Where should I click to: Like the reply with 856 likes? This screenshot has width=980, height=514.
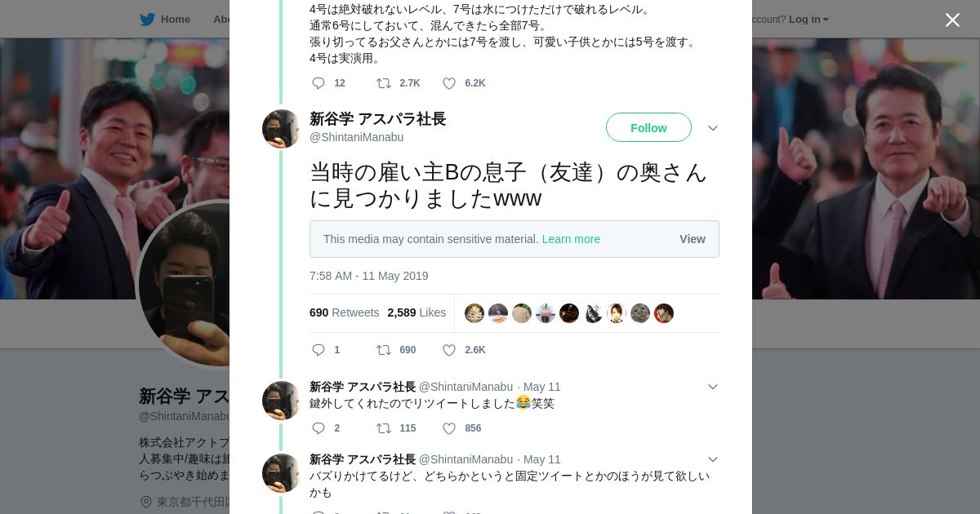point(449,428)
